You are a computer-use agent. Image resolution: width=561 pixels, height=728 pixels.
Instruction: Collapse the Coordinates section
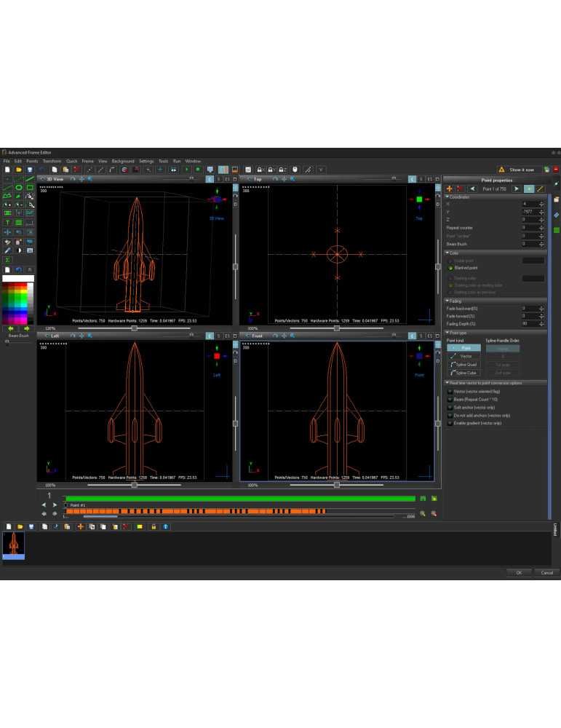[x=447, y=197]
